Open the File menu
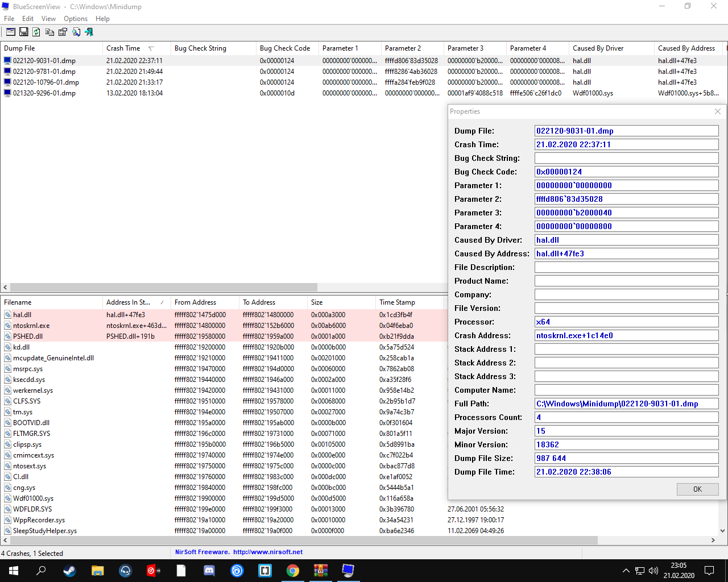728x582 pixels. click(9, 19)
